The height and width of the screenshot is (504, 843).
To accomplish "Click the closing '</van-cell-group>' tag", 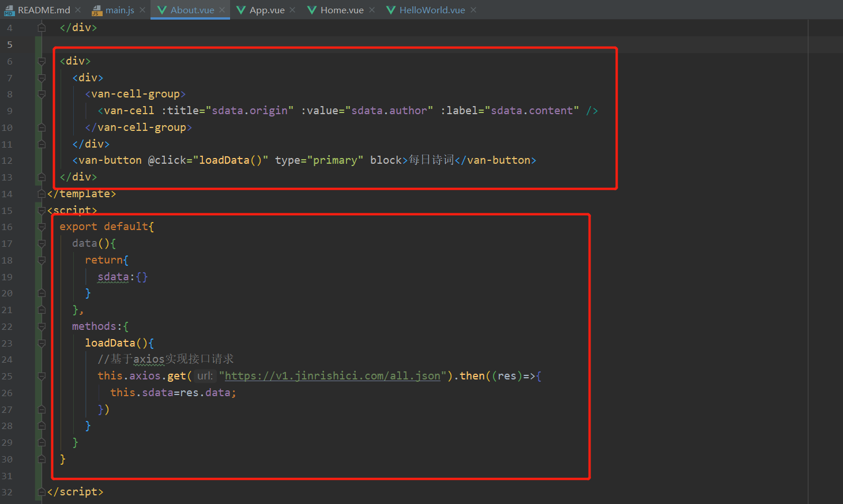I will click(138, 127).
